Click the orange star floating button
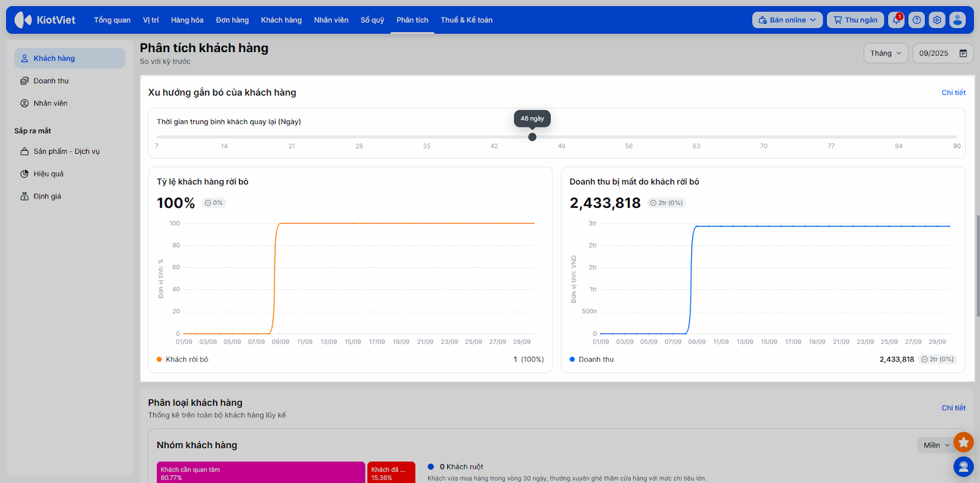 [963, 442]
